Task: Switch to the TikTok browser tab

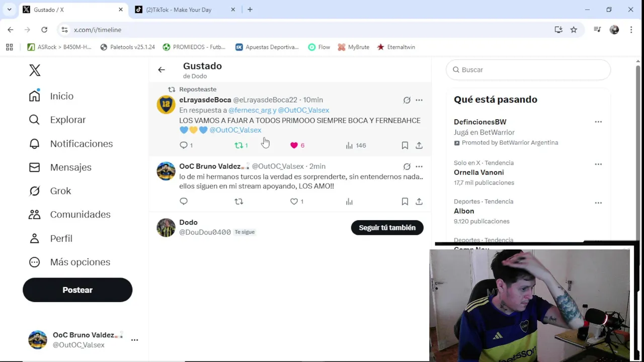Action: [x=185, y=10]
